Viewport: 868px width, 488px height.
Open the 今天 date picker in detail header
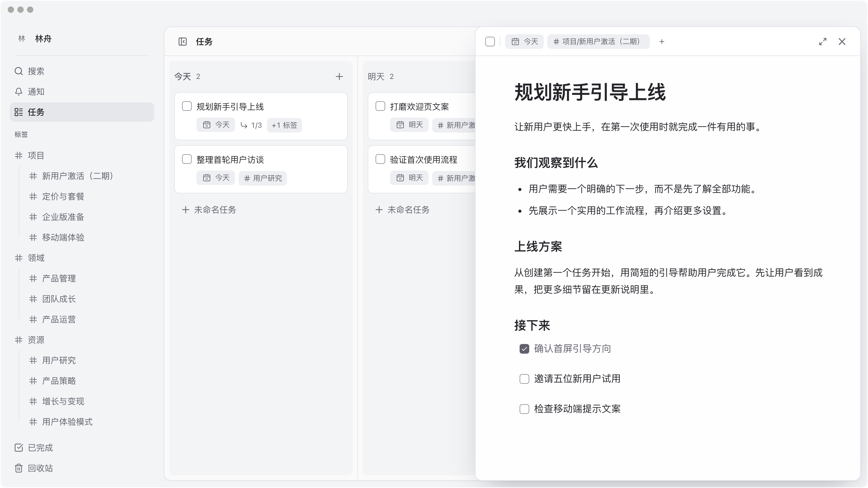click(524, 42)
